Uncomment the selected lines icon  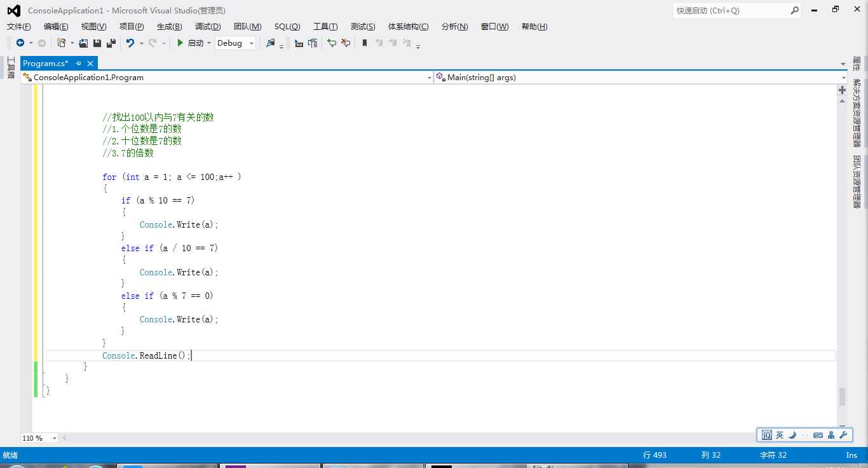[x=346, y=43]
